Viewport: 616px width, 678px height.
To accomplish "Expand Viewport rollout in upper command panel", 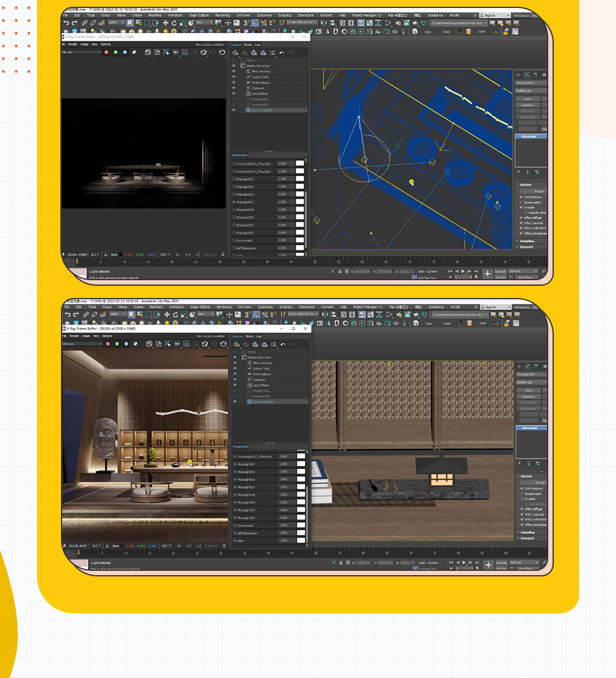I will coord(531,247).
